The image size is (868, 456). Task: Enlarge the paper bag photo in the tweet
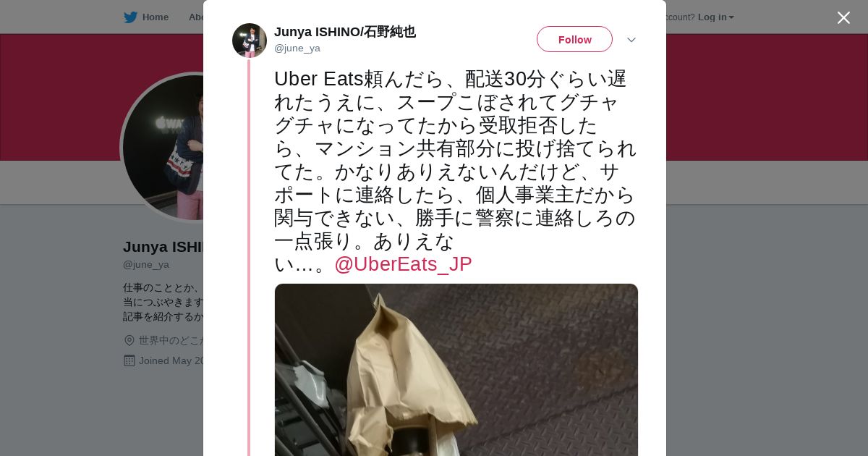[x=456, y=370]
